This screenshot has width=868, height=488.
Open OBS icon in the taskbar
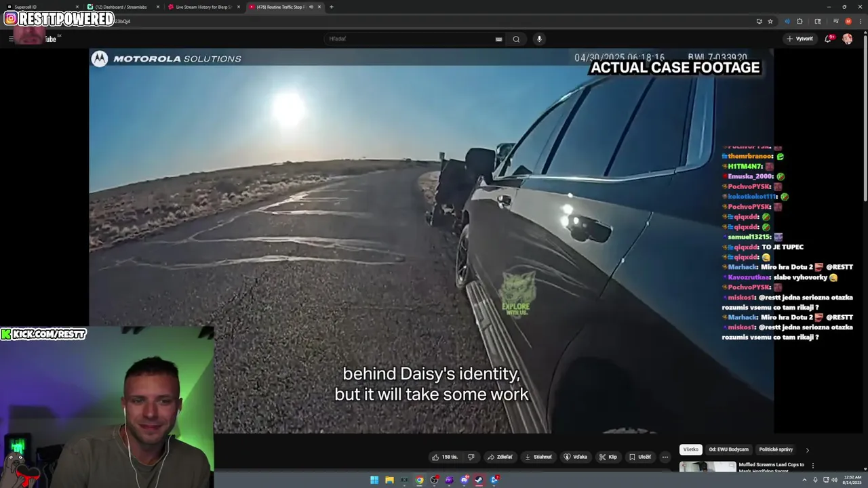(x=435, y=480)
